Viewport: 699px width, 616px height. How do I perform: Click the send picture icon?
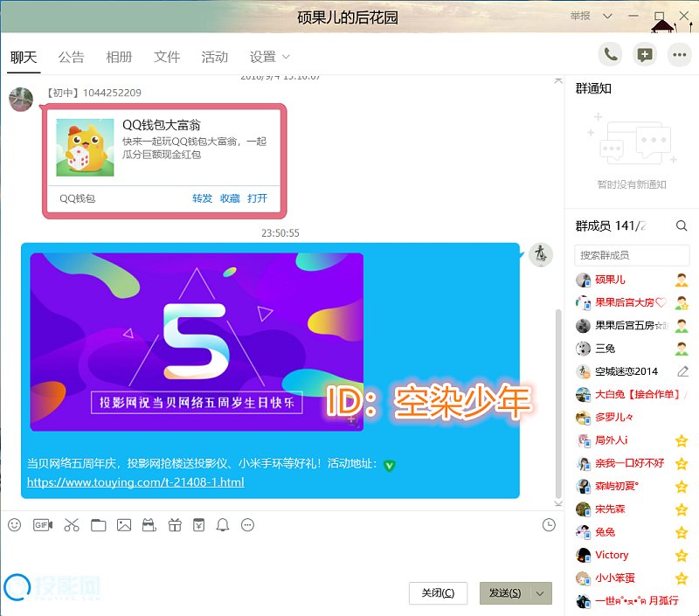124,525
